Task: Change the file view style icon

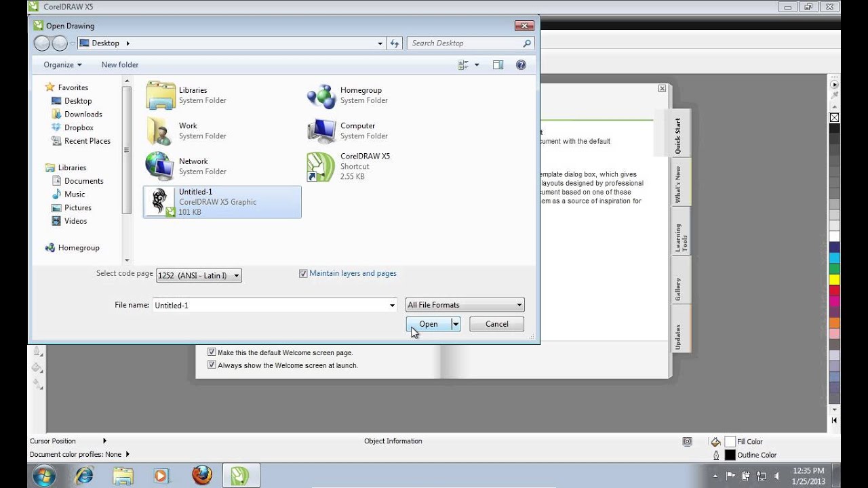Action: 464,65
